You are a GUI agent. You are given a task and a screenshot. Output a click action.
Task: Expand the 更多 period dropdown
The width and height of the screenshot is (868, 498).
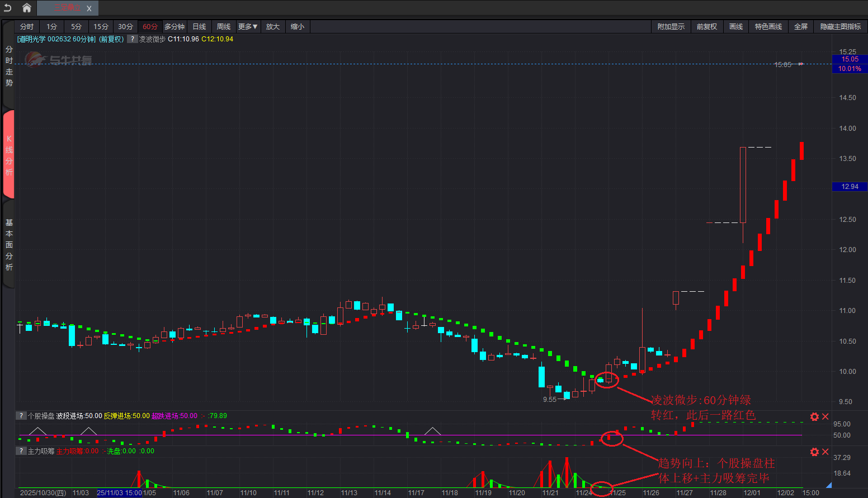pos(247,27)
